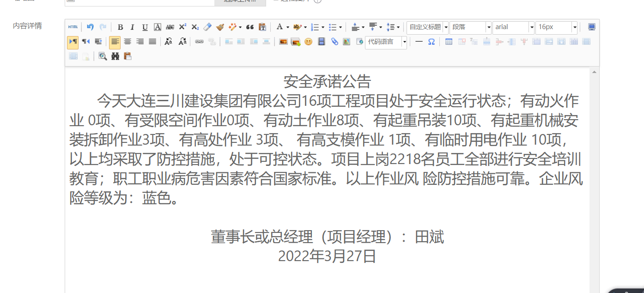Align text to the left
The image size is (644, 293).
(x=115, y=42)
